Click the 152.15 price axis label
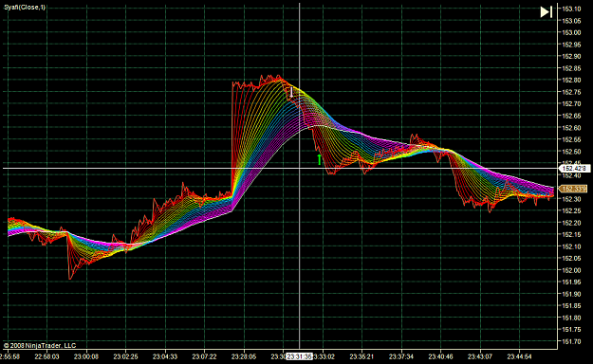Image resolution: width=593 pixels, height=364 pixels. pos(571,235)
